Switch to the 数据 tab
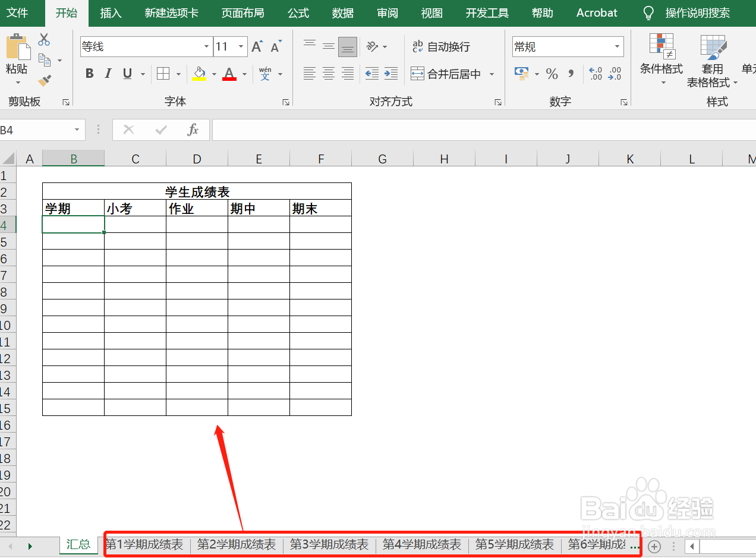 click(343, 13)
